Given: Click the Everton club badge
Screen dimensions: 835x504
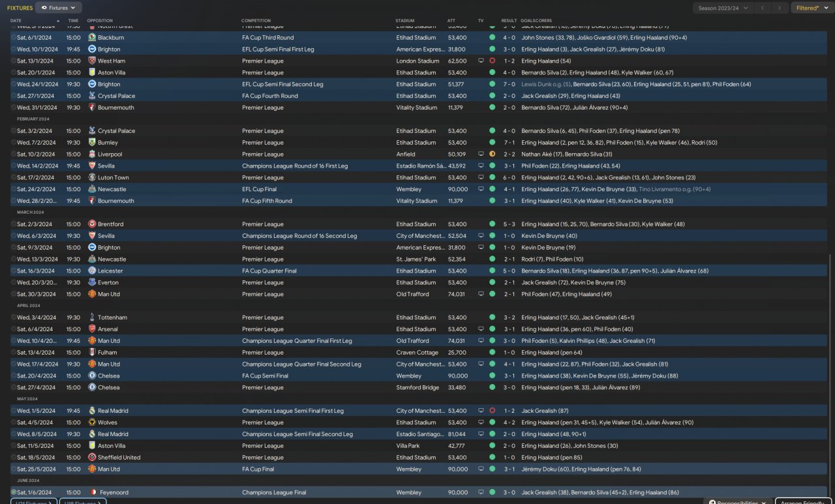Looking at the screenshot, I should (92, 283).
